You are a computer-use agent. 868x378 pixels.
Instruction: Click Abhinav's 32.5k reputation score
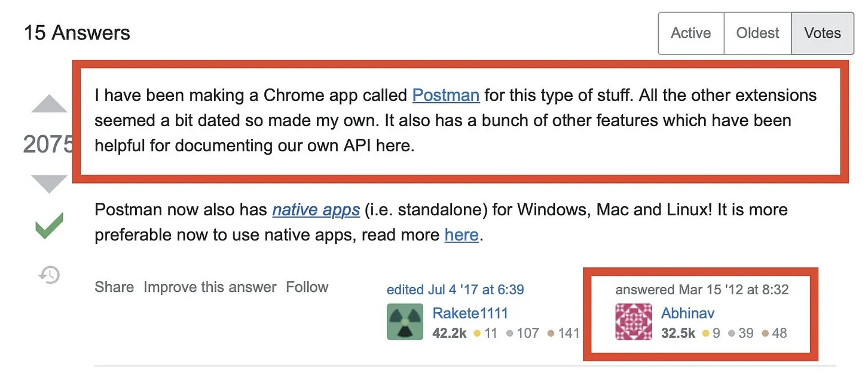point(678,333)
